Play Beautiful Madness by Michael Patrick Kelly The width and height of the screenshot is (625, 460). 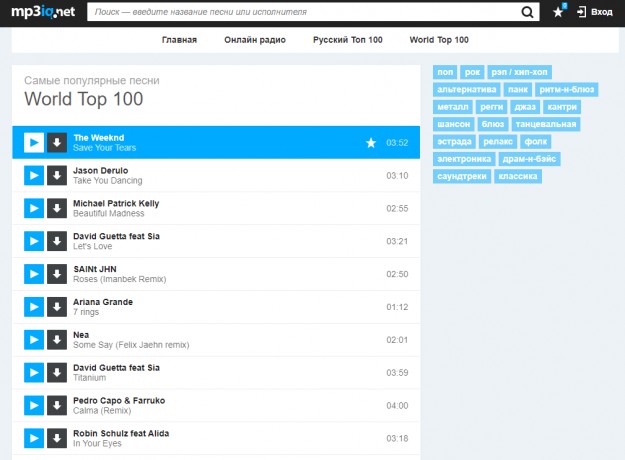tap(33, 208)
